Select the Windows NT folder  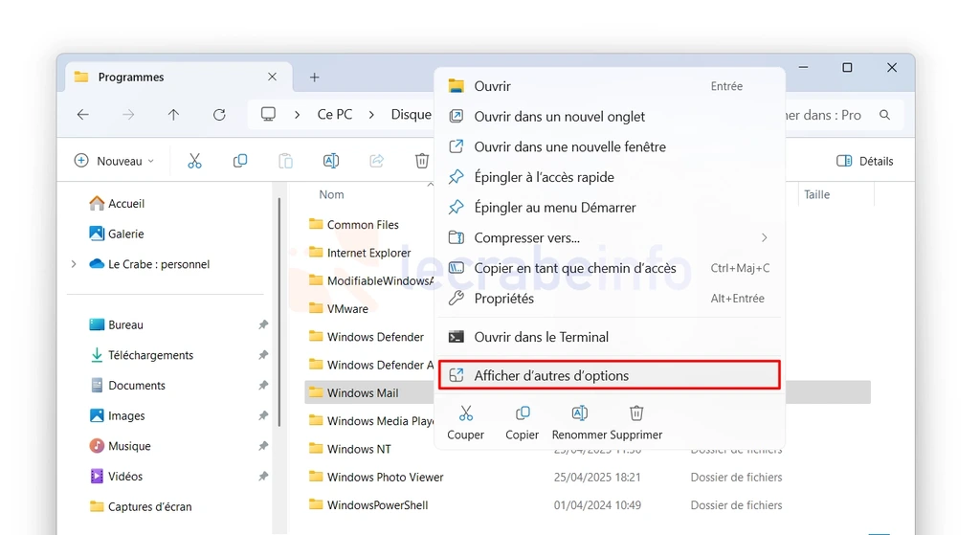click(x=350, y=449)
